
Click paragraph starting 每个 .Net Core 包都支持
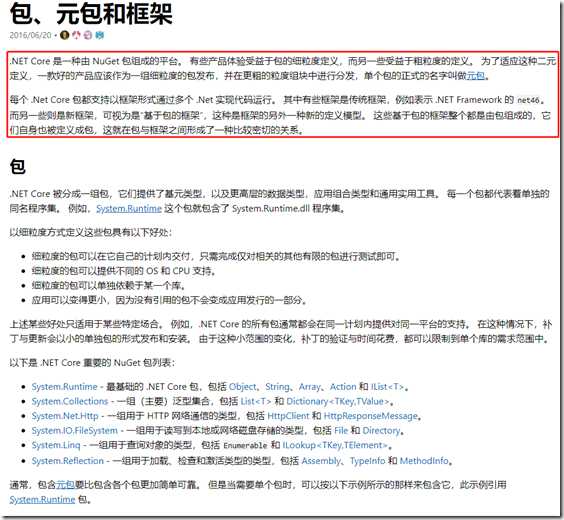[280, 115]
